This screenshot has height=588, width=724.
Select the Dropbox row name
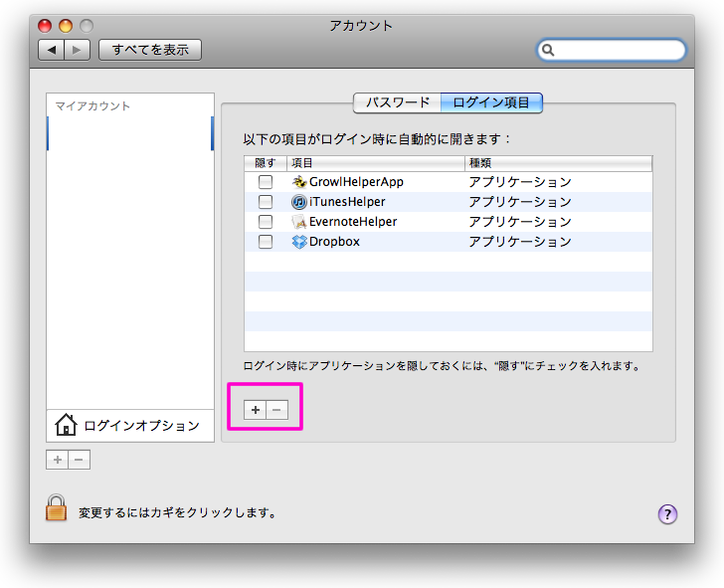pos(334,242)
